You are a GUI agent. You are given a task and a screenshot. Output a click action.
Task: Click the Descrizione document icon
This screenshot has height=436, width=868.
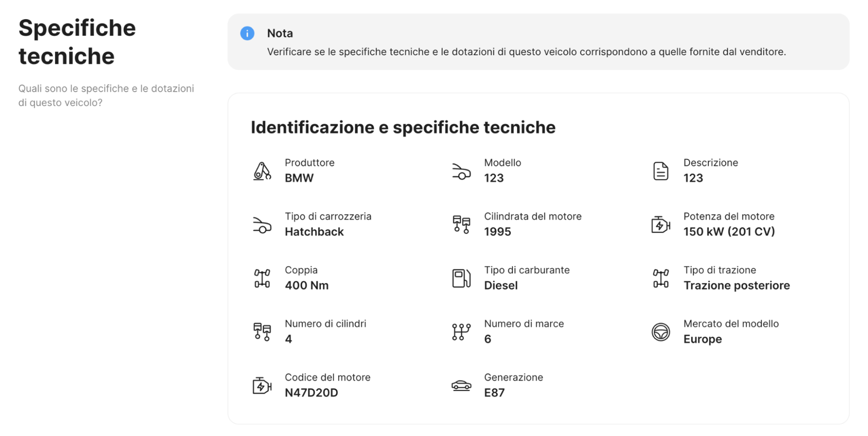pos(661,170)
